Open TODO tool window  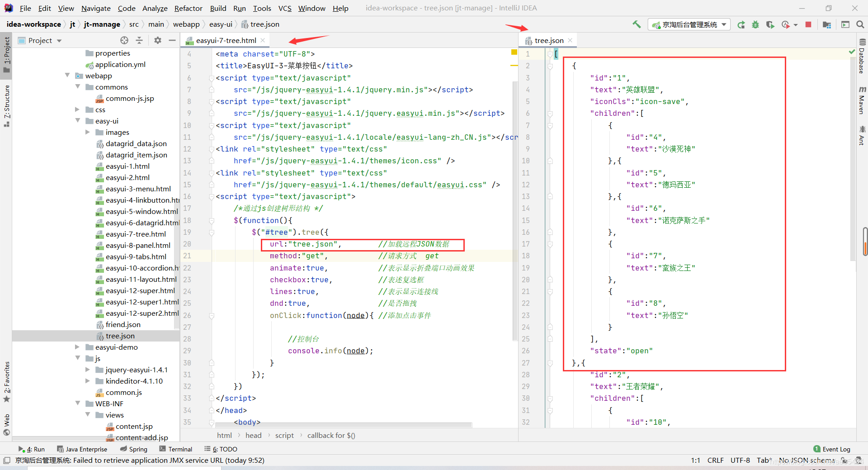tap(221, 449)
